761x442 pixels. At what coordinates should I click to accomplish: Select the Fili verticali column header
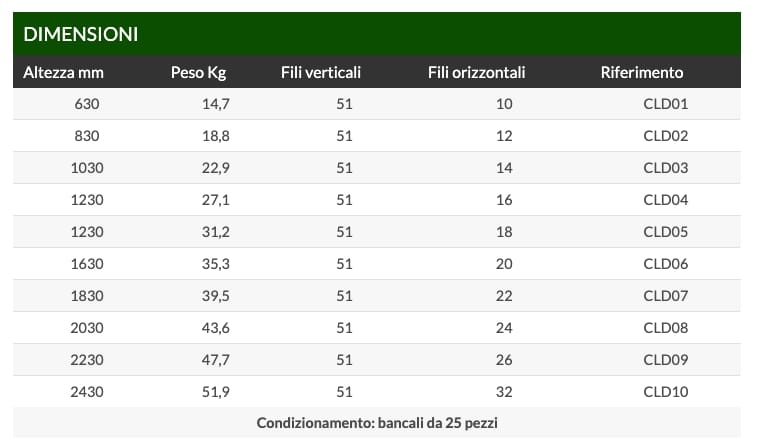pyautogui.click(x=321, y=72)
